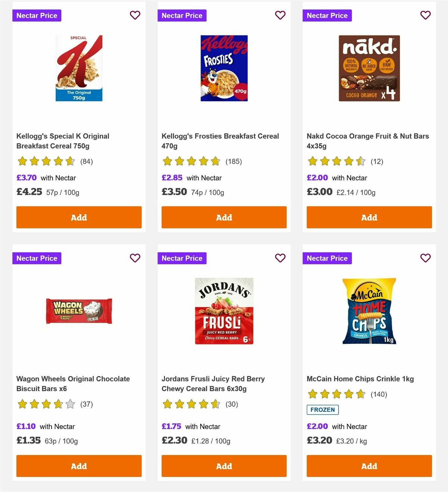The height and width of the screenshot is (492, 448).
Task: Open the FROZEN category badge under McCain chips
Action: point(323,410)
